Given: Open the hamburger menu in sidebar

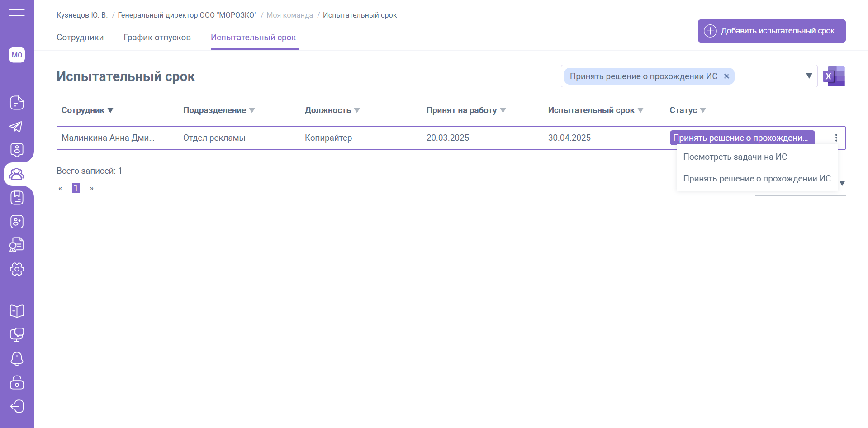Looking at the screenshot, I should pos(17,12).
